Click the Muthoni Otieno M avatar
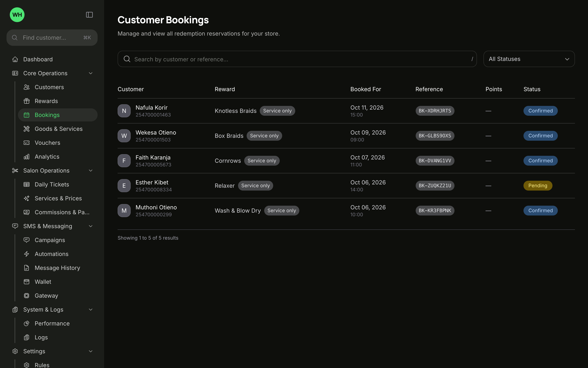 coord(124,211)
